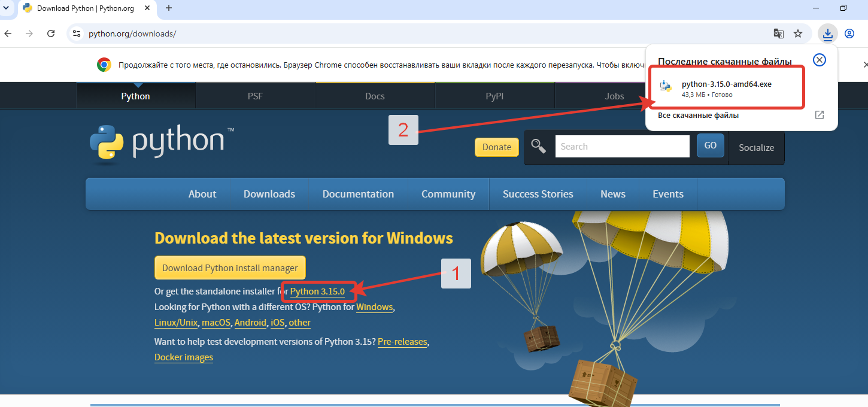Click the translate page icon
Viewport: 868px width, 407px height.
tap(778, 34)
